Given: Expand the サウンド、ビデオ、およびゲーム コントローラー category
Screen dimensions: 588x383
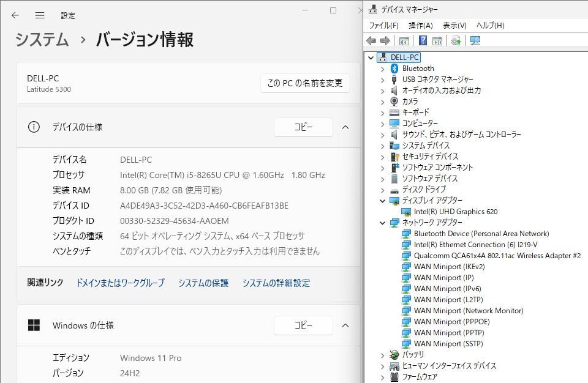Looking at the screenshot, I should tap(382, 135).
